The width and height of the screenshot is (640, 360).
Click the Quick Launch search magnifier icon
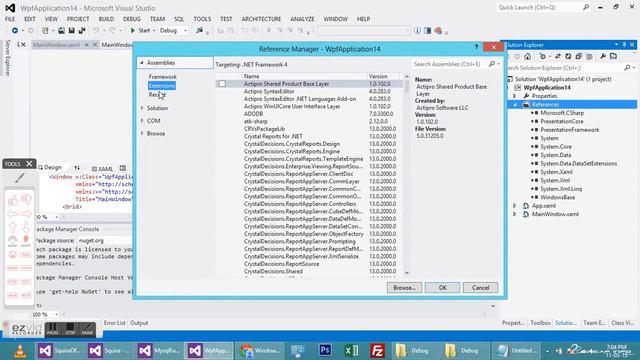click(586, 7)
